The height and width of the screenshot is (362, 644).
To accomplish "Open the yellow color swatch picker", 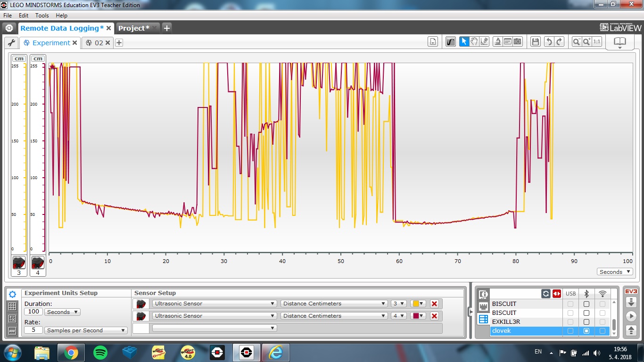I will tap(418, 304).
